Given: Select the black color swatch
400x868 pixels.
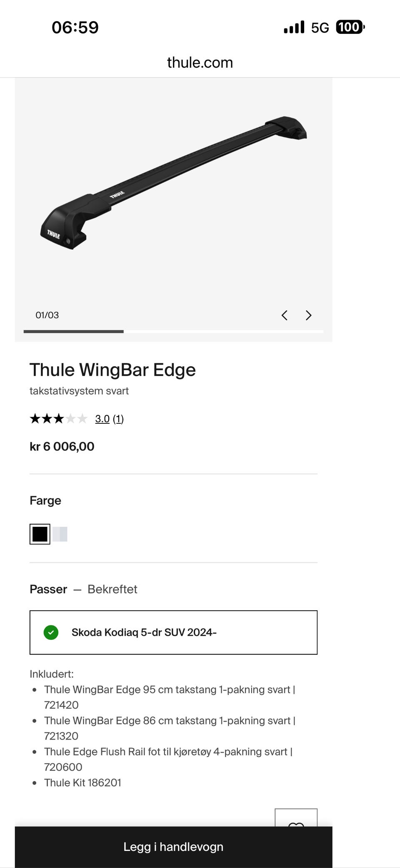Looking at the screenshot, I should [40, 534].
